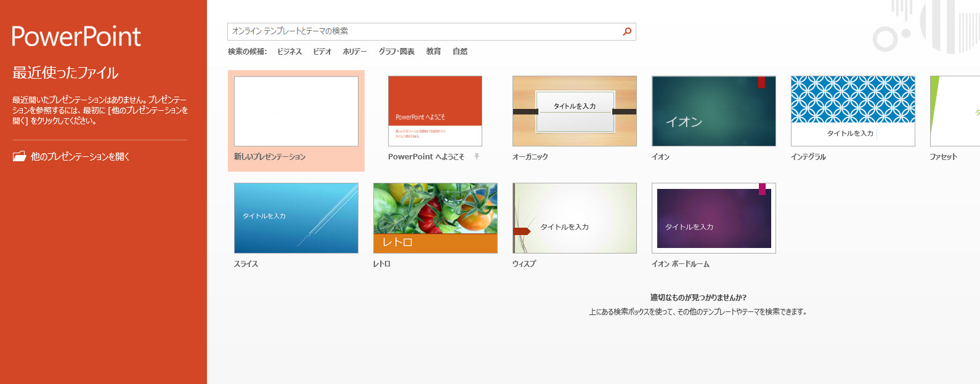Select 教育 search suggestion
980x384 pixels.
434,52
